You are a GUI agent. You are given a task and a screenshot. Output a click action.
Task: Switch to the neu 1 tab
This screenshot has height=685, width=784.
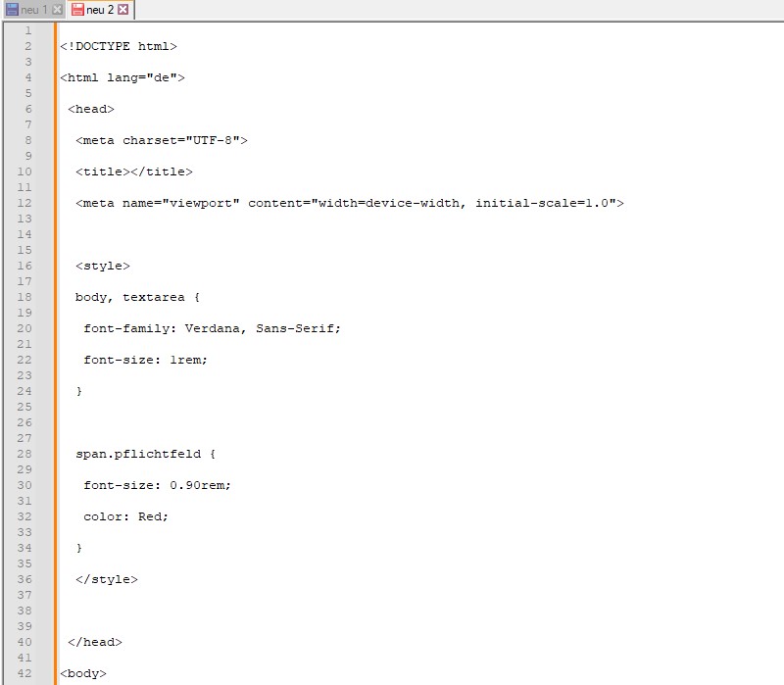coord(33,10)
